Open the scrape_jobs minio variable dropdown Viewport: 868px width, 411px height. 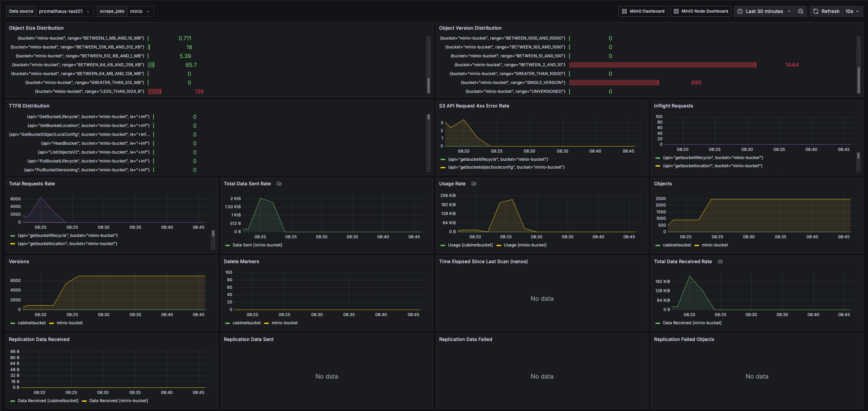[140, 11]
